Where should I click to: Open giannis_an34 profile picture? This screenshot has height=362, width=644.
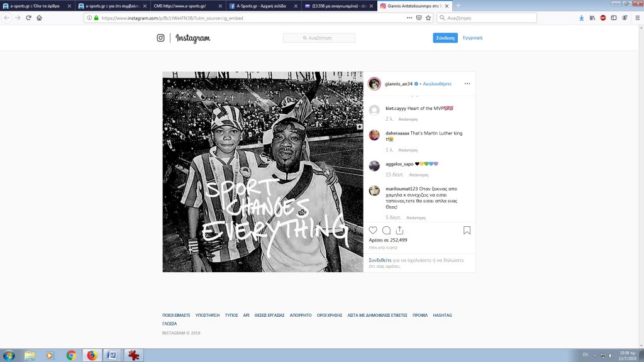[x=374, y=84]
